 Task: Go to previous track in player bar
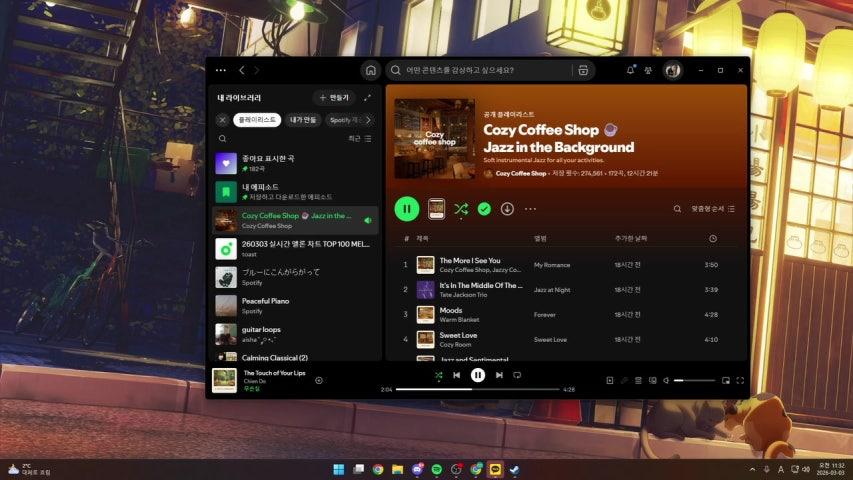[x=457, y=375]
